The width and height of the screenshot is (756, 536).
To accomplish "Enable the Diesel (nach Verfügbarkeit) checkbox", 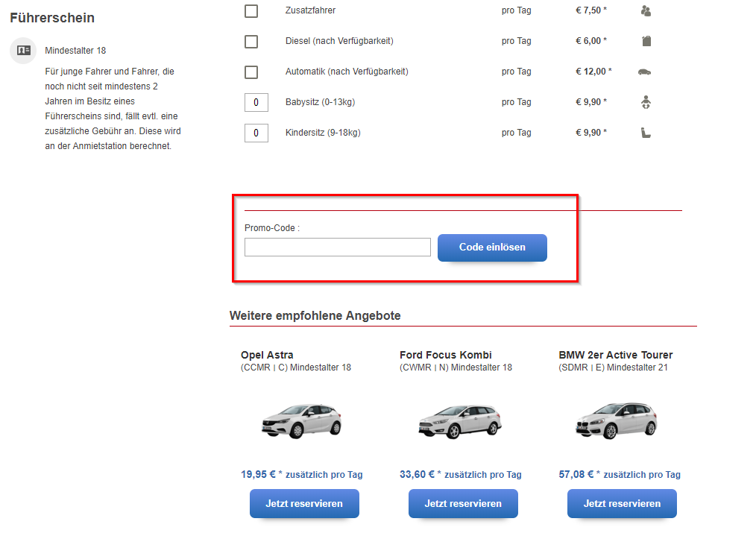I will [x=251, y=42].
